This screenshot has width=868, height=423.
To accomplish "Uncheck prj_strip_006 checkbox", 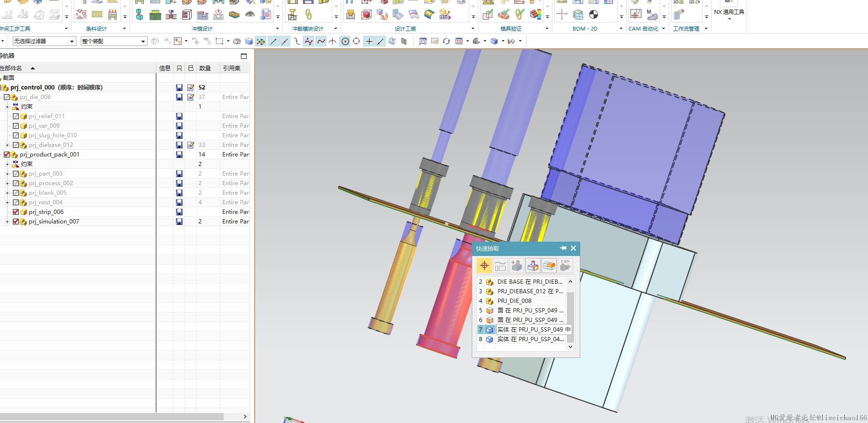I will 16,212.
